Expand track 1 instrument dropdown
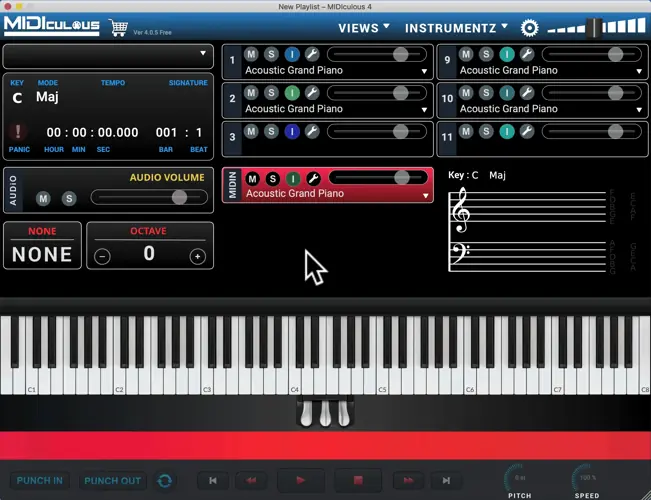Screen dimensions: 651x500 (x=425, y=71)
